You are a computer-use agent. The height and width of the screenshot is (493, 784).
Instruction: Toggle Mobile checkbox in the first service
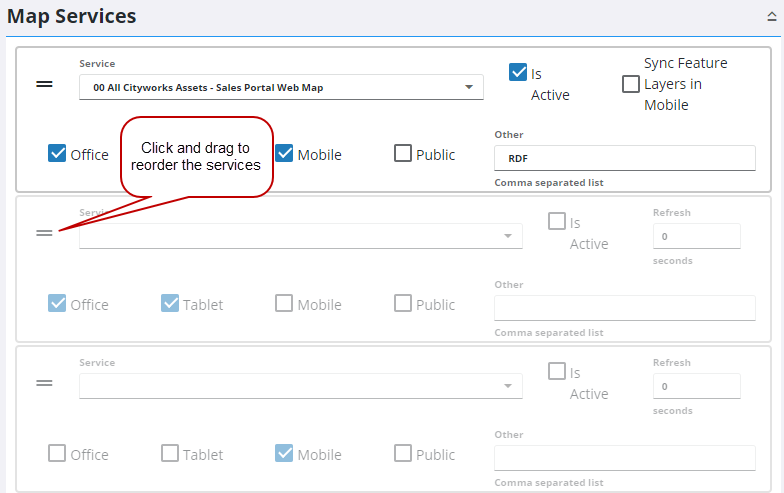coord(284,154)
